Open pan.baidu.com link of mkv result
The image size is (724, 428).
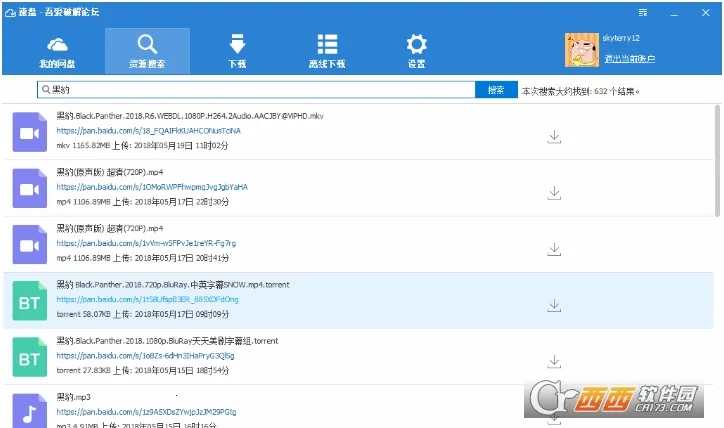(148, 131)
